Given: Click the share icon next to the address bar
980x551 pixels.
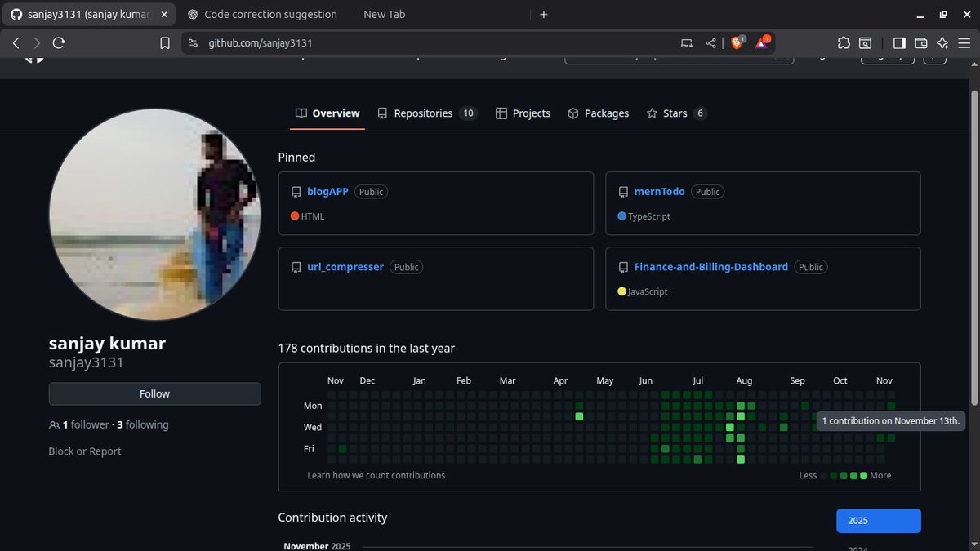Looking at the screenshot, I should [711, 42].
